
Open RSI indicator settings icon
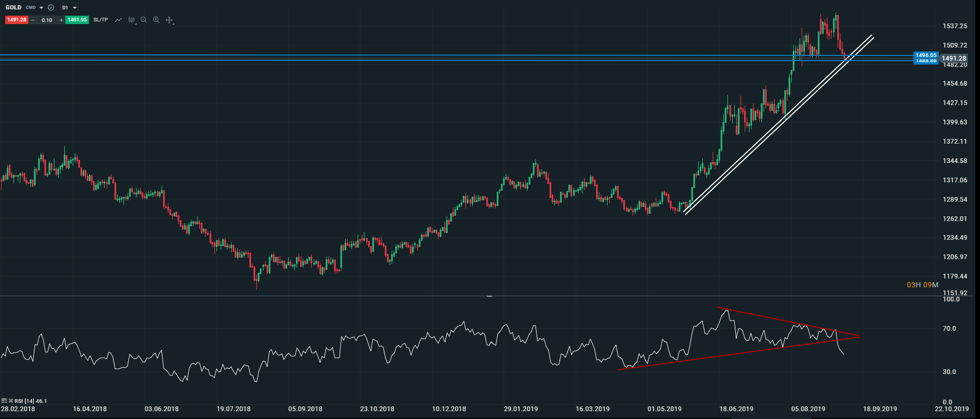4,401
